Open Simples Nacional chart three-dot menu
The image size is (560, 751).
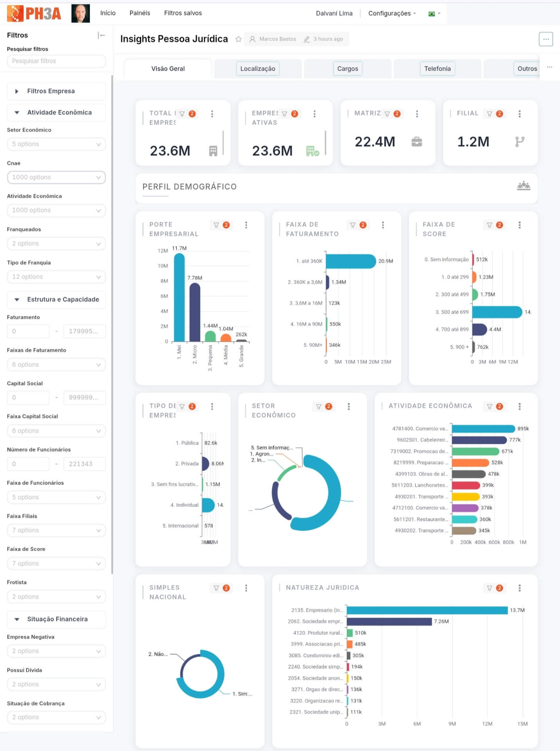(246, 588)
